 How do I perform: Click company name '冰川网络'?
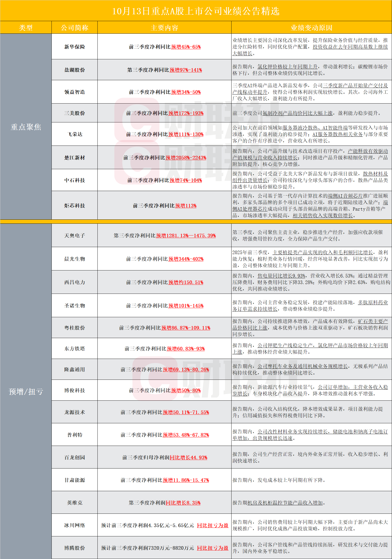coord(75,525)
